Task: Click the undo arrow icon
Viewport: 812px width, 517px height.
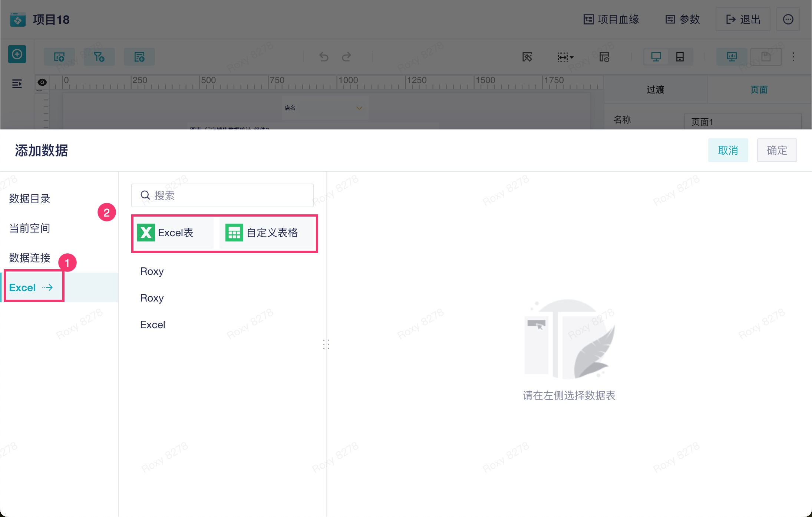Action: tap(324, 57)
